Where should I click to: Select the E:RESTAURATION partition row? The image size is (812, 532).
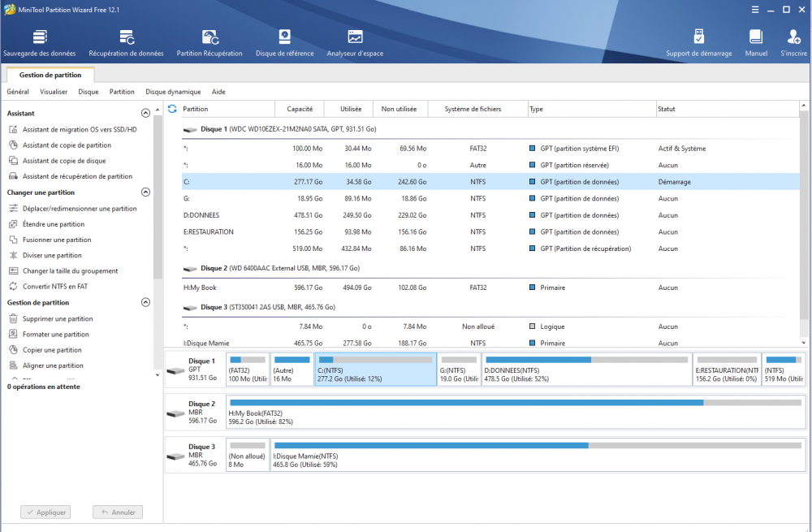(490, 231)
